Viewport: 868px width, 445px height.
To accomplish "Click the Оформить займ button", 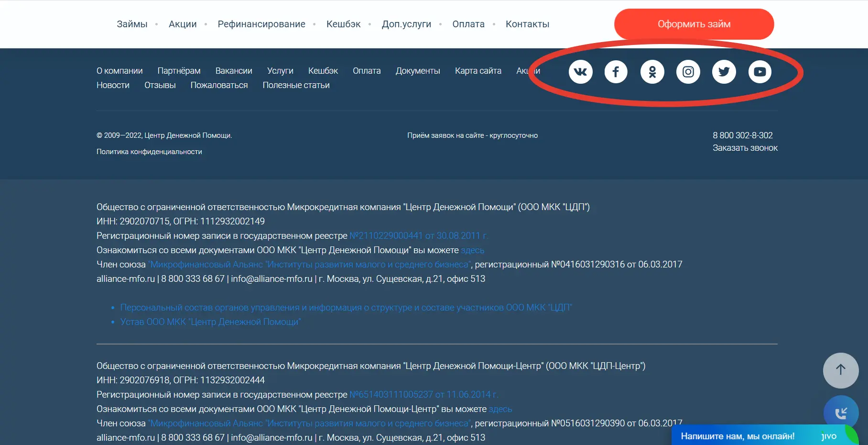I will point(694,24).
